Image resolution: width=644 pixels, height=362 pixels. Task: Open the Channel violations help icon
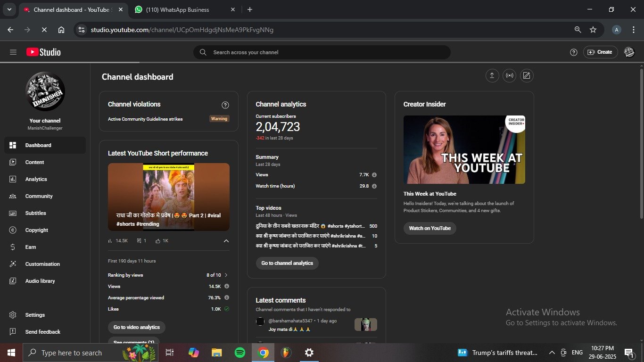click(x=225, y=105)
